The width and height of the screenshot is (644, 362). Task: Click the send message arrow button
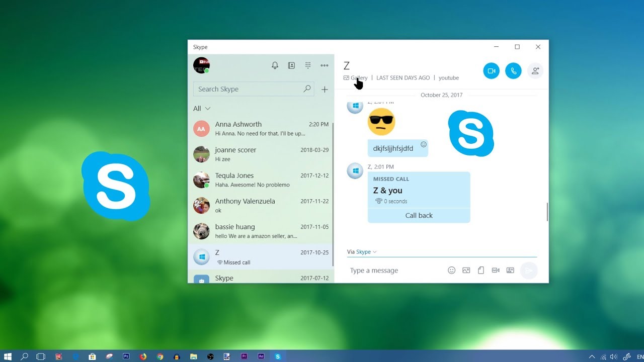point(529,270)
